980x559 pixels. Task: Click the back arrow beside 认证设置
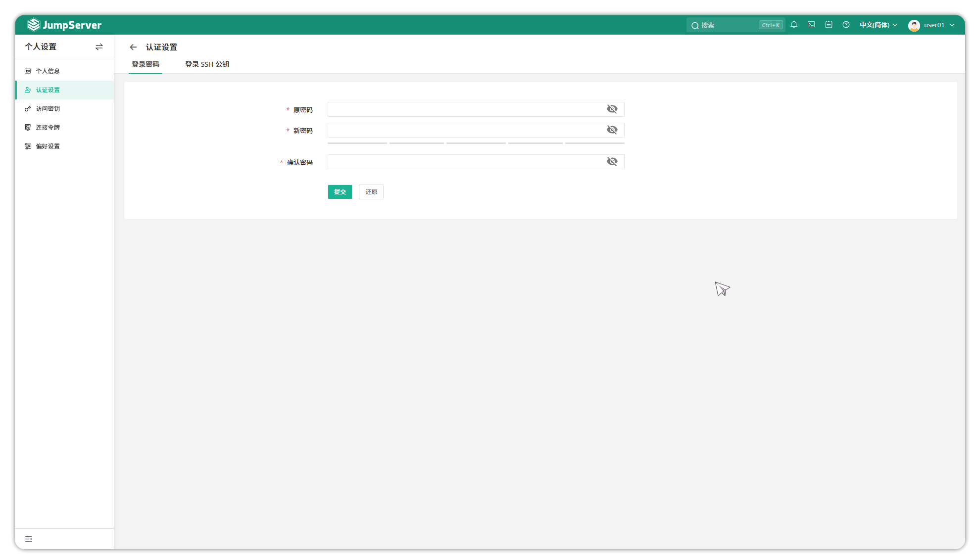pos(133,47)
